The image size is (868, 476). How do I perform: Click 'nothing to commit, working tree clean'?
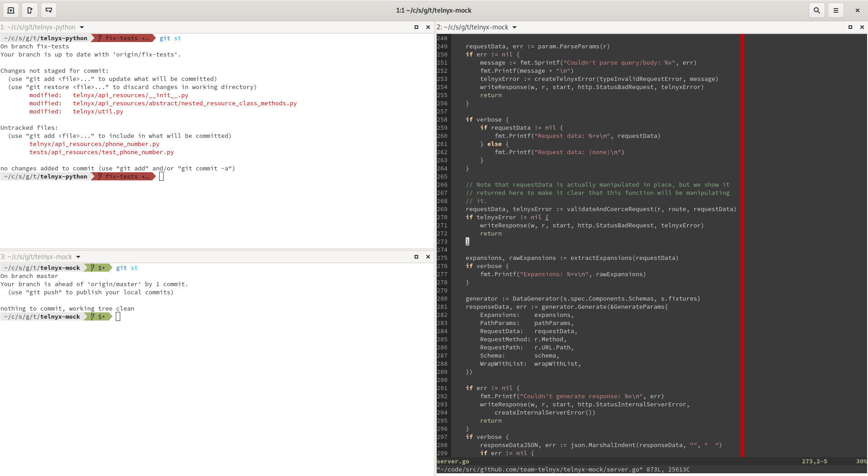67,308
